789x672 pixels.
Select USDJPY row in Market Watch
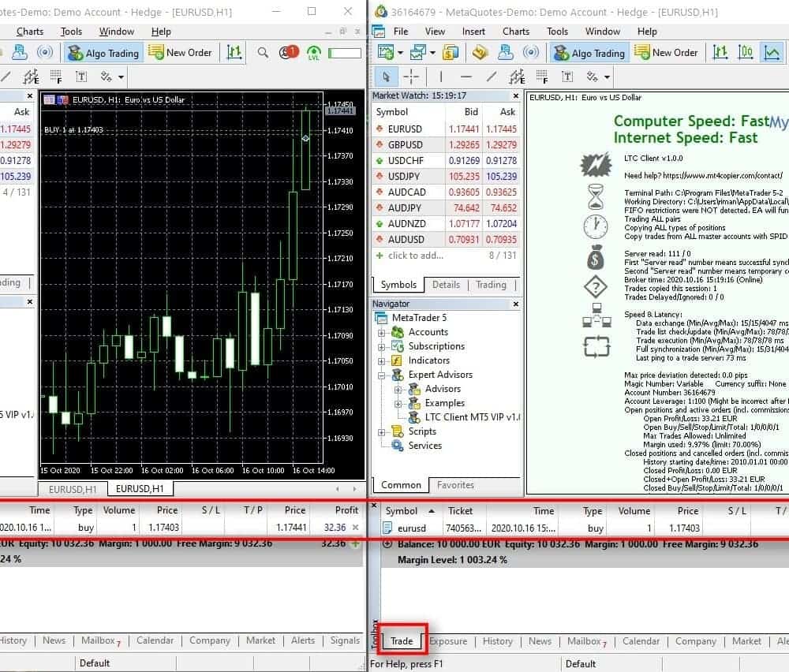447,177
